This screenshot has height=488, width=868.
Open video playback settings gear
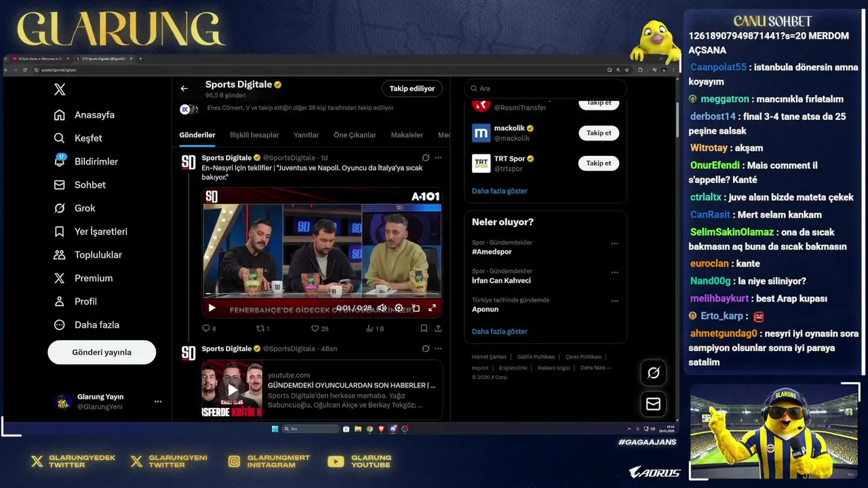tap(399, 308)
